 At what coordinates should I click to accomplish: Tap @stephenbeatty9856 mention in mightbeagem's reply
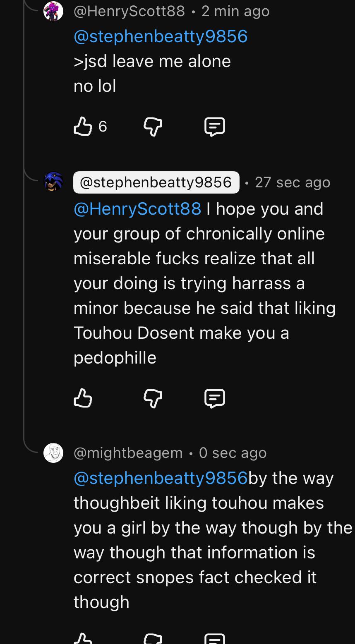(161, 478)
